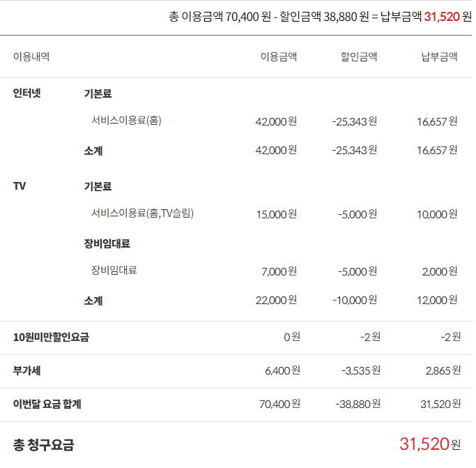
Task: Click the 서비스이용료(홈,TV슬림) line item
Action: pos(142,213)
